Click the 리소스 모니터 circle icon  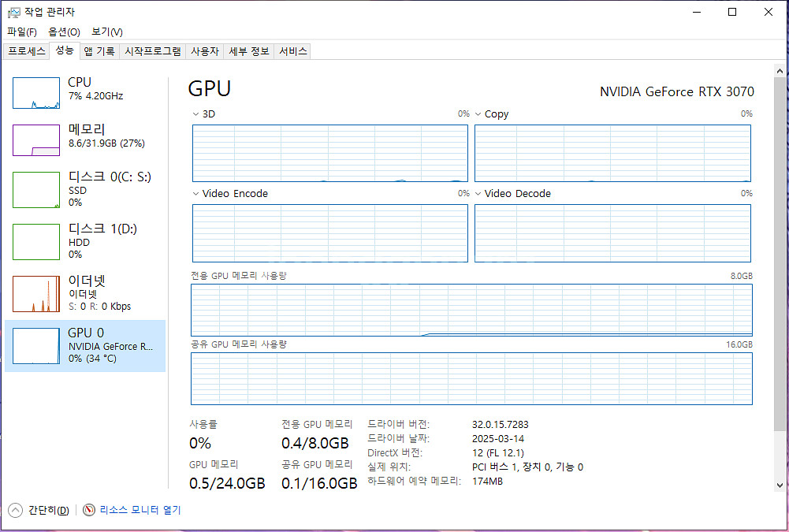click(x=87, y=510)
